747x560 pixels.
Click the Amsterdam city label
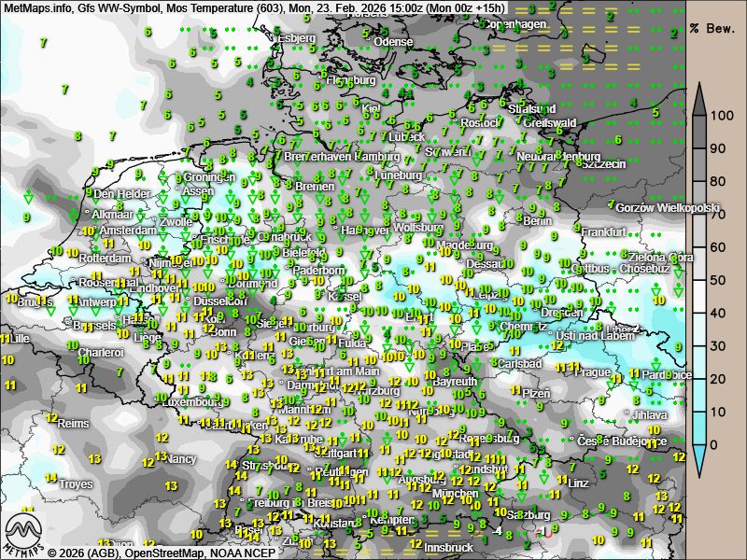coord(128,231)
